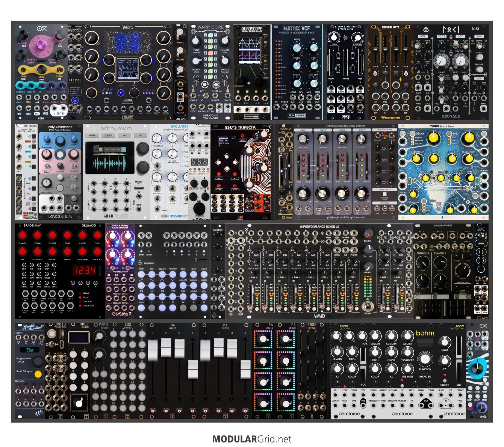Select the Steady State Gate module
The height and width of the screenshot is (447, 504).
point(345,72)
